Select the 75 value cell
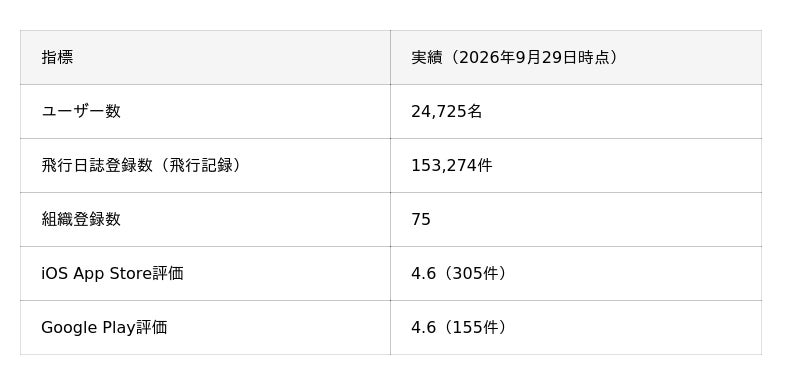 click(576, 220)
